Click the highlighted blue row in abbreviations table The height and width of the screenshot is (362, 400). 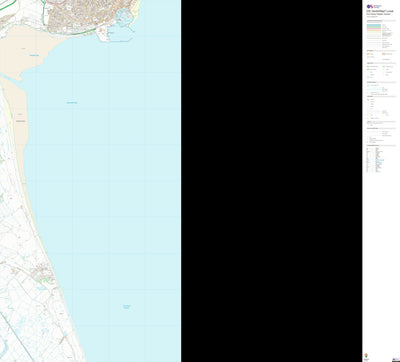pos(376,160)
